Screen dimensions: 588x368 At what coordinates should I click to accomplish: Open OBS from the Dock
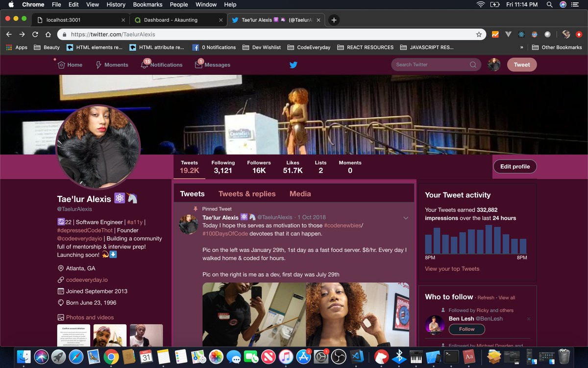339,356
